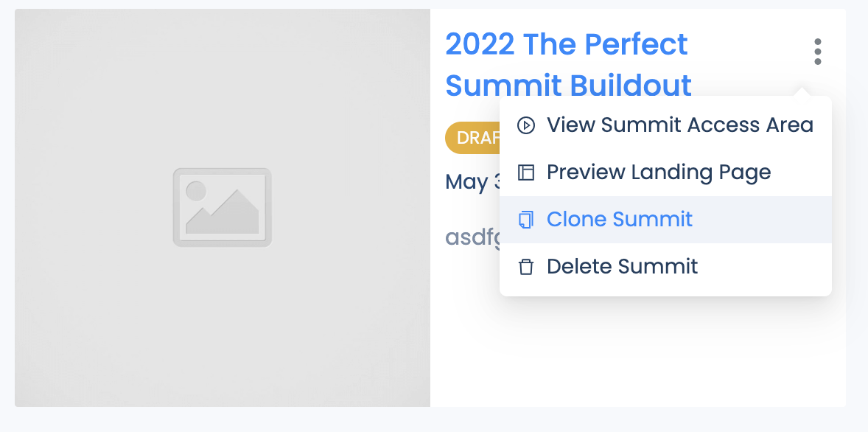Click the light page background below the card
The height and width of the screenshot is (432, 868).
click(x=434, y=419)
